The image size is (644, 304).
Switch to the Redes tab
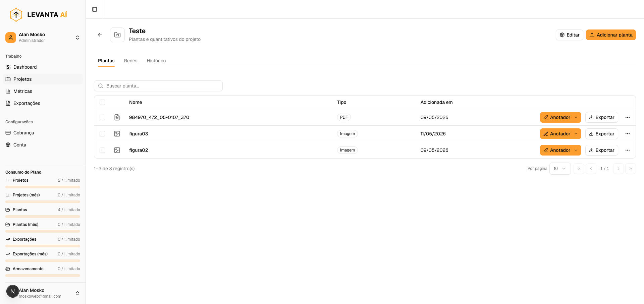click(131, 61)
